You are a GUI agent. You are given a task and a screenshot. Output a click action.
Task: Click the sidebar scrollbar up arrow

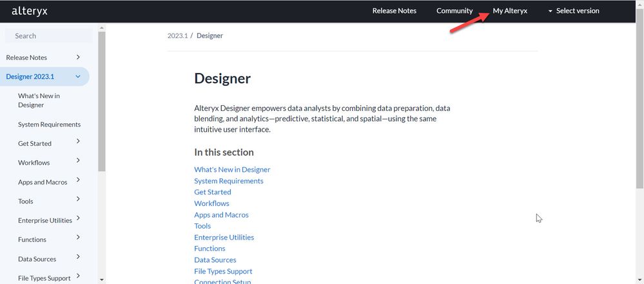pos(102,28)
